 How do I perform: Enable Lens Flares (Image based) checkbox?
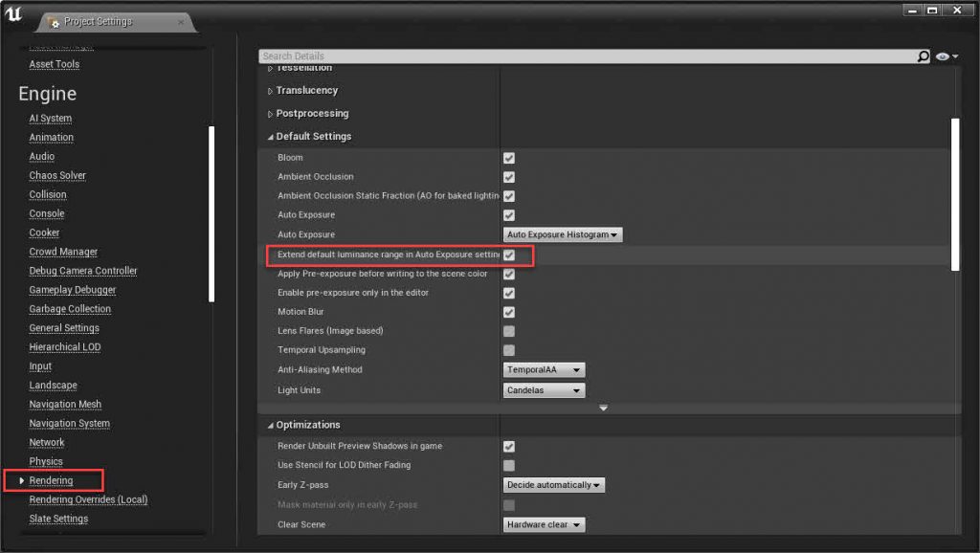click(509, 331)
